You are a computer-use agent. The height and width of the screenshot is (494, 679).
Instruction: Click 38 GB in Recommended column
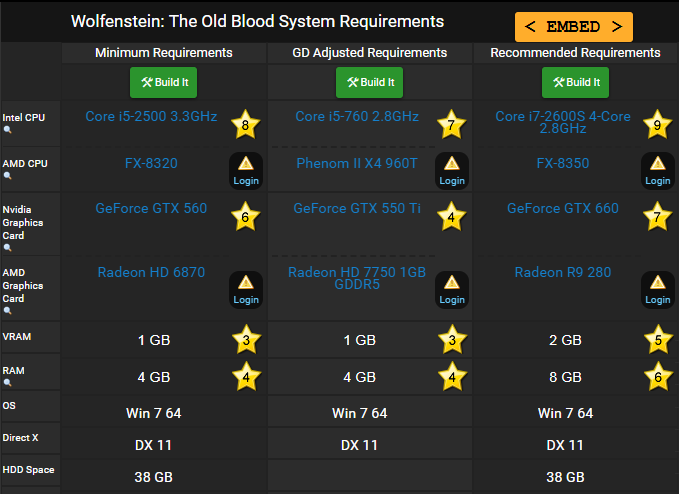pos(565,477)
